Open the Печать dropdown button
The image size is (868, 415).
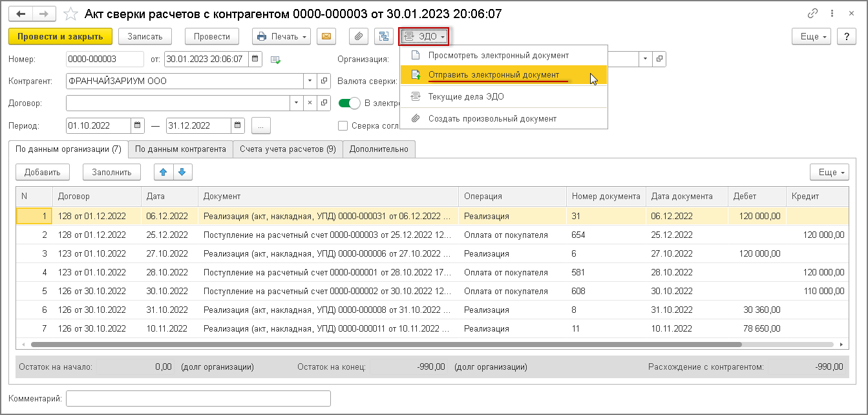(282, 37)
